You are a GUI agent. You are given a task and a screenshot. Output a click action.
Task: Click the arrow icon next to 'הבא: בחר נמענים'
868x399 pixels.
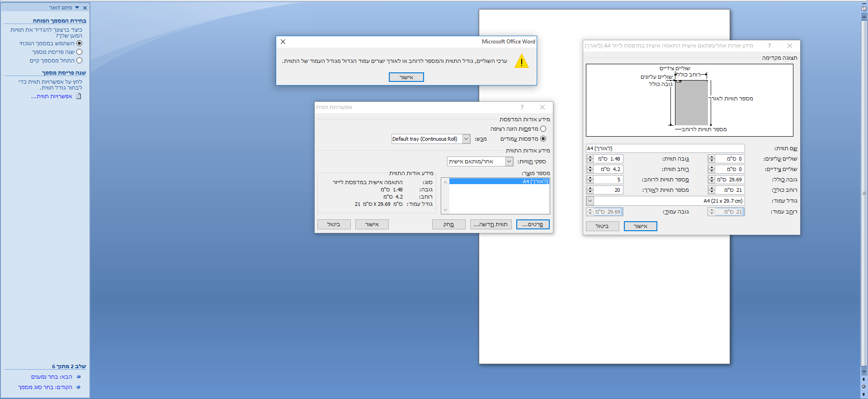click(79, 377)
